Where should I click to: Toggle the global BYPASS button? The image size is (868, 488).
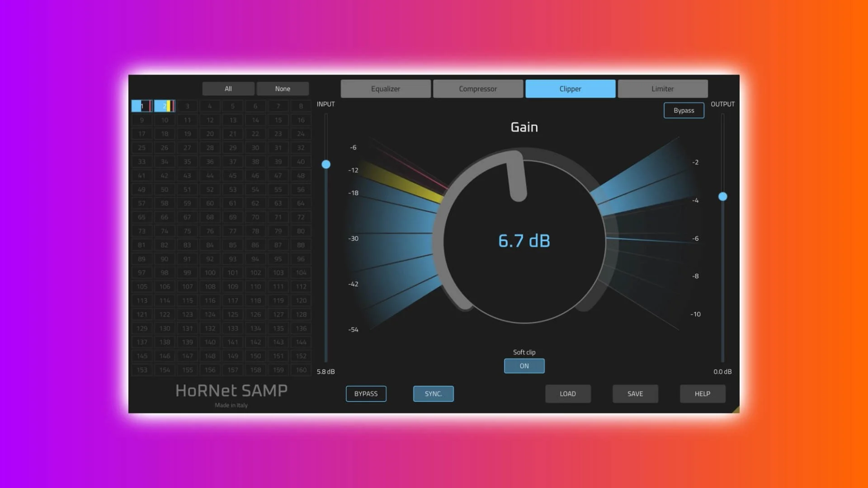click(366, 394)
